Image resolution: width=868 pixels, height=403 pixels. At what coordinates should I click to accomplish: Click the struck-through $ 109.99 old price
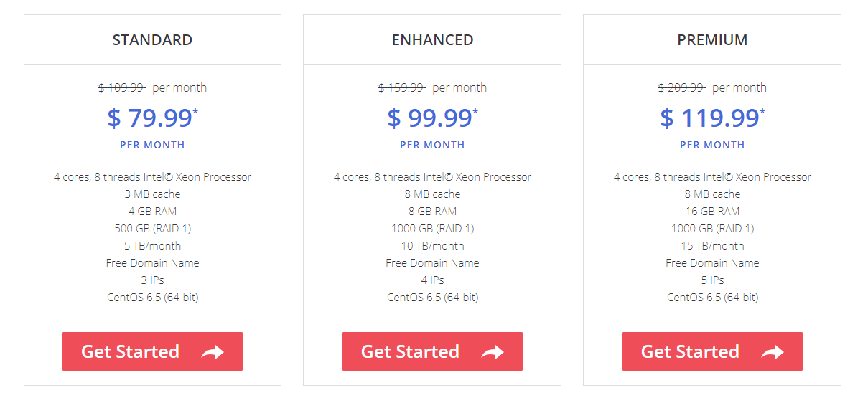coord(122,87)
